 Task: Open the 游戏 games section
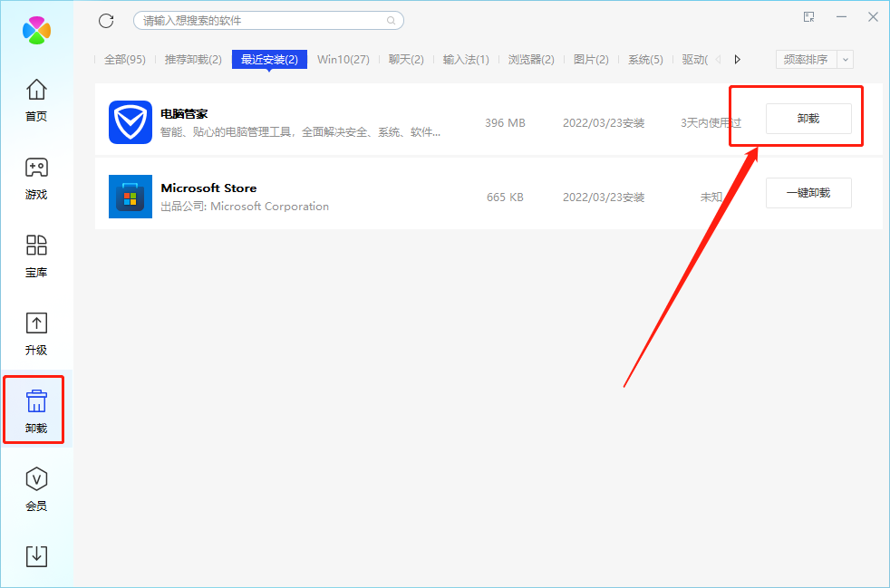(x=36, y=178)
